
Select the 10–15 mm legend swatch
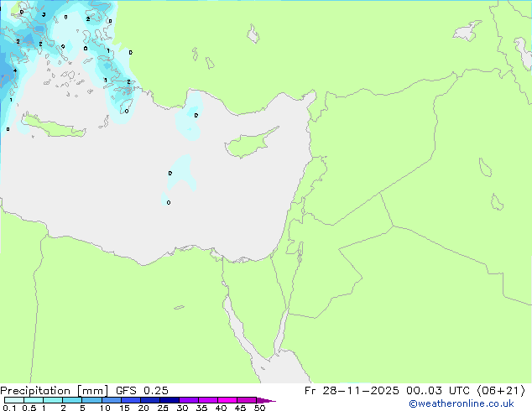(112, 400)
